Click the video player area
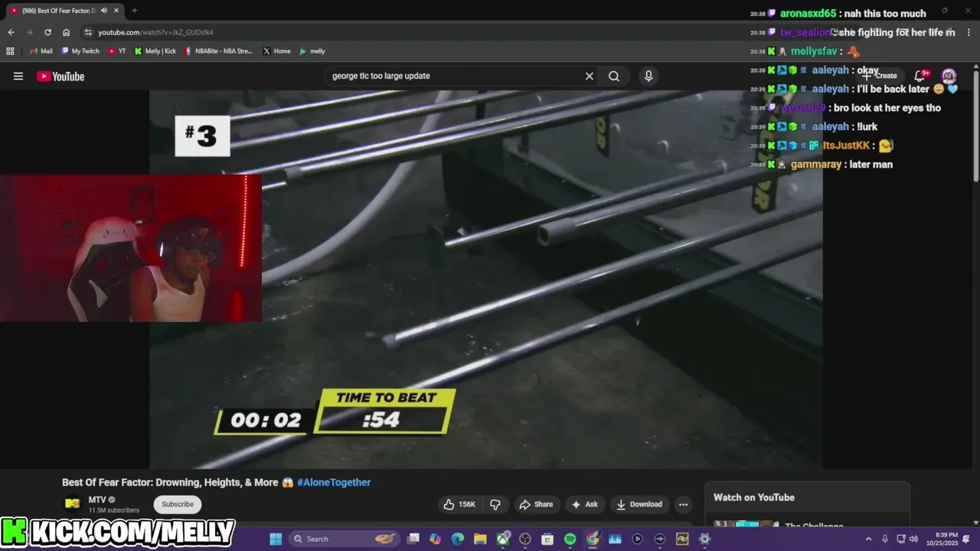 coord(486,279)
